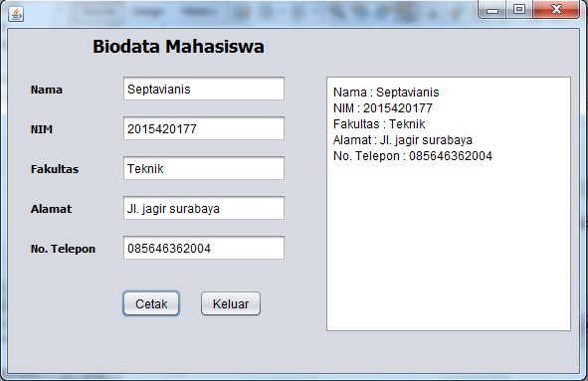588x381 pixels.
Task: Click the 'No. Telepon' form label
Action: click(x=63, y=249)
